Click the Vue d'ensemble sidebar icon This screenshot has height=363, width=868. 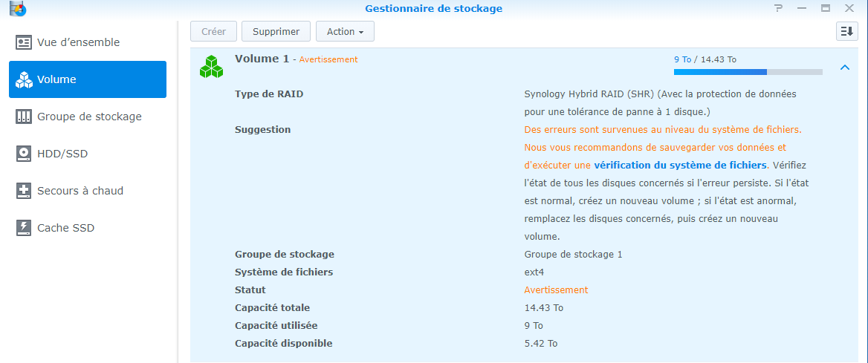point(24,42)
